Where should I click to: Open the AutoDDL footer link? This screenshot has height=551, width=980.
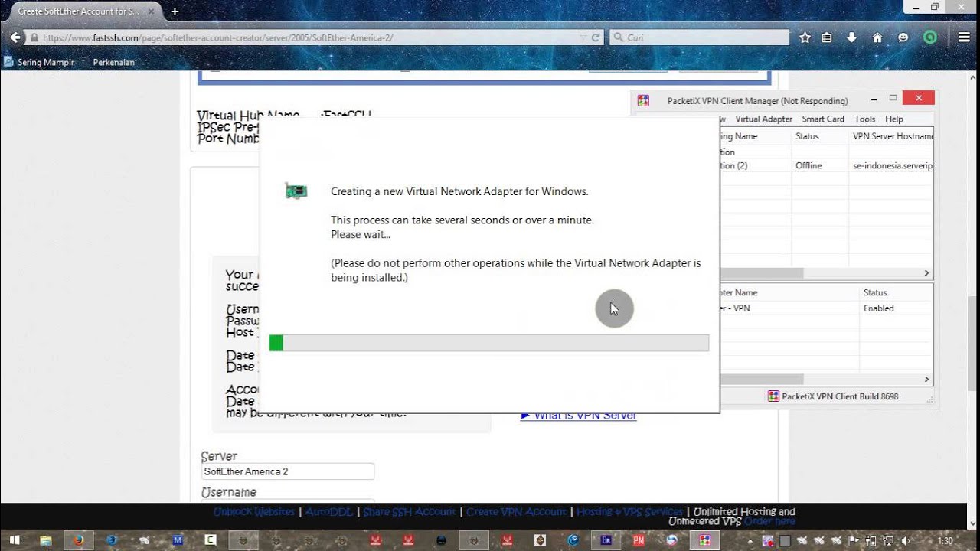point(329,511)
